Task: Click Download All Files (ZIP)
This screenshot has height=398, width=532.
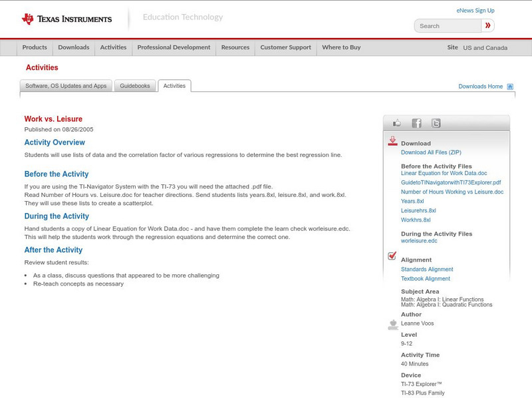Action: pos(431,152)
